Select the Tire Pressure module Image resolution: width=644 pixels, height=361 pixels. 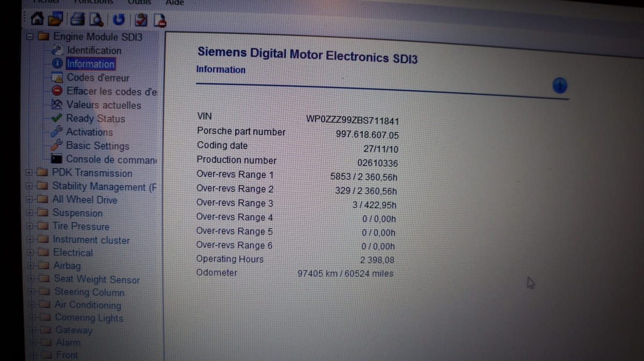[x=80, y=227]
